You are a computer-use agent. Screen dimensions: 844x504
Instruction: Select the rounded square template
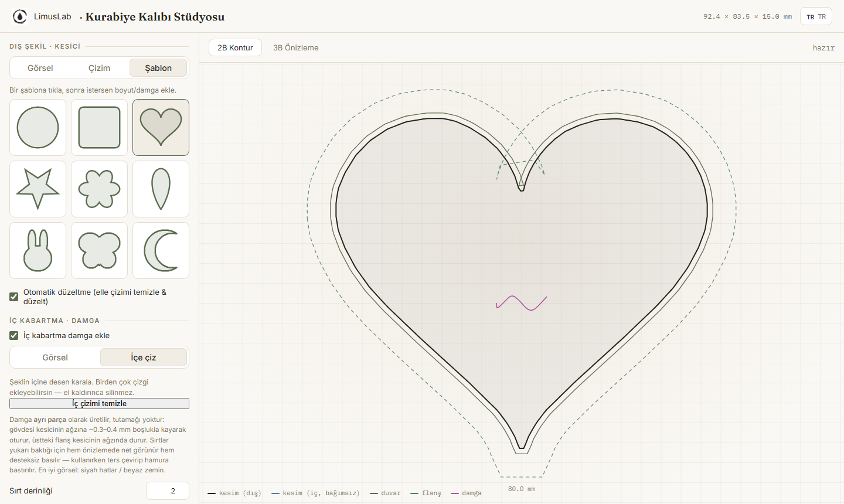pos(99,127)
